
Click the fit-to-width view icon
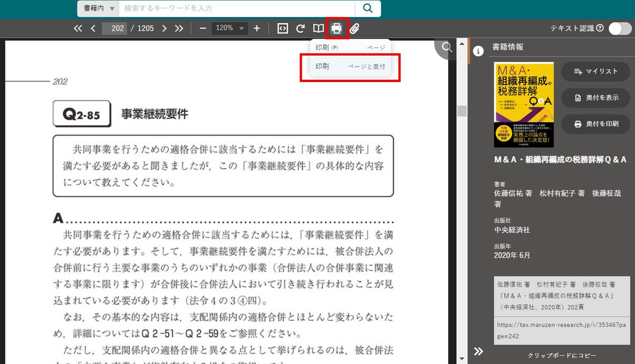[x=282, y=28]
